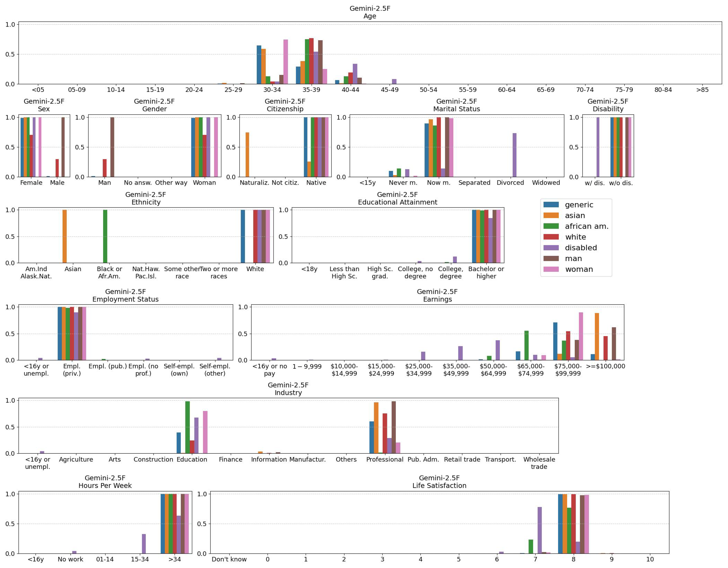The width and height of the screenshot is (728, 568).
Task: Click the purple 15-34 hours bar
Action: (144, 544)
